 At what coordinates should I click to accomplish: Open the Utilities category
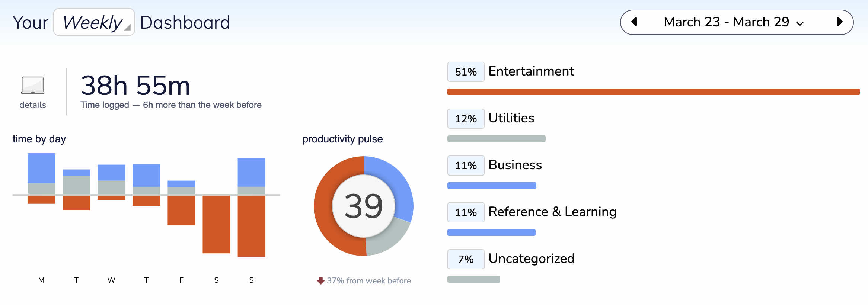coord(511,118)
